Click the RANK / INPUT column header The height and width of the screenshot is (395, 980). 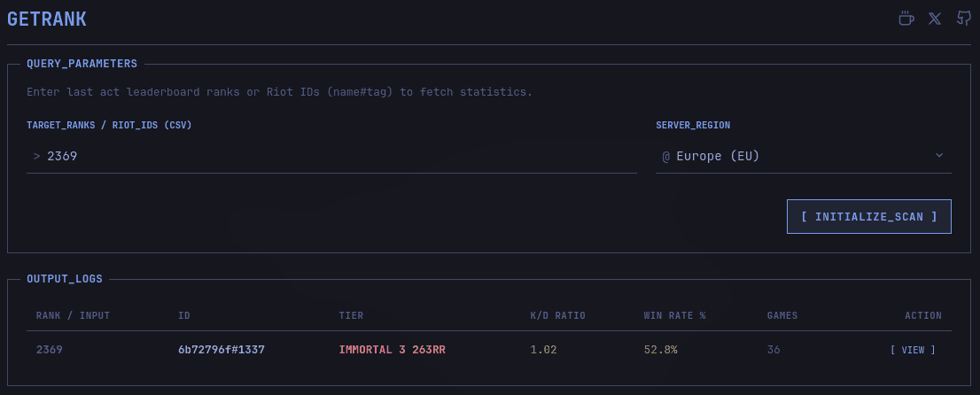(73, 316)
